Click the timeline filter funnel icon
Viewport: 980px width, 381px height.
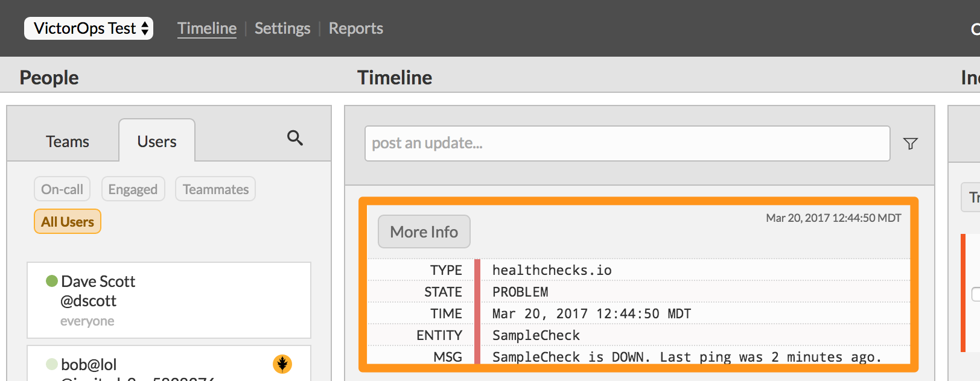point(910,143)
